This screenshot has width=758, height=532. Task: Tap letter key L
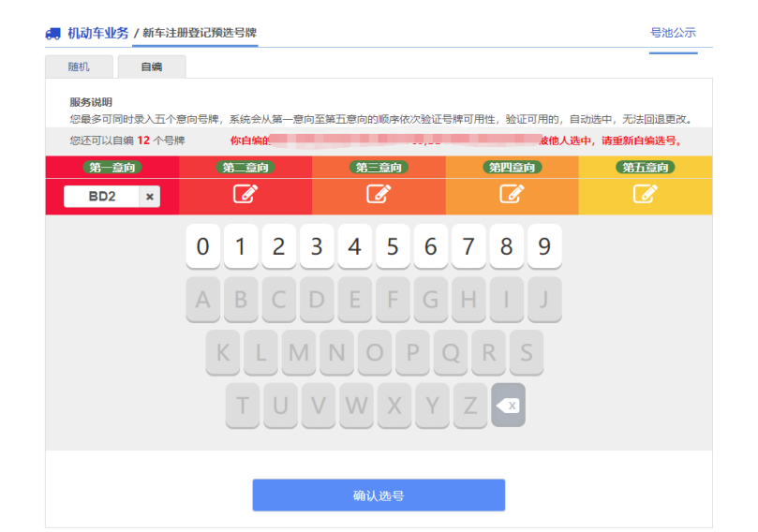coord(260,352)
